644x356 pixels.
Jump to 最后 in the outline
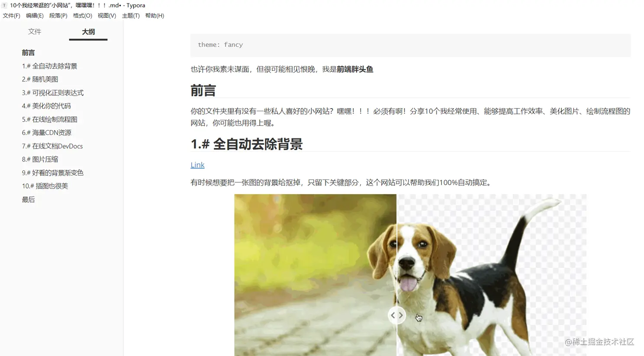coord(28,199)
